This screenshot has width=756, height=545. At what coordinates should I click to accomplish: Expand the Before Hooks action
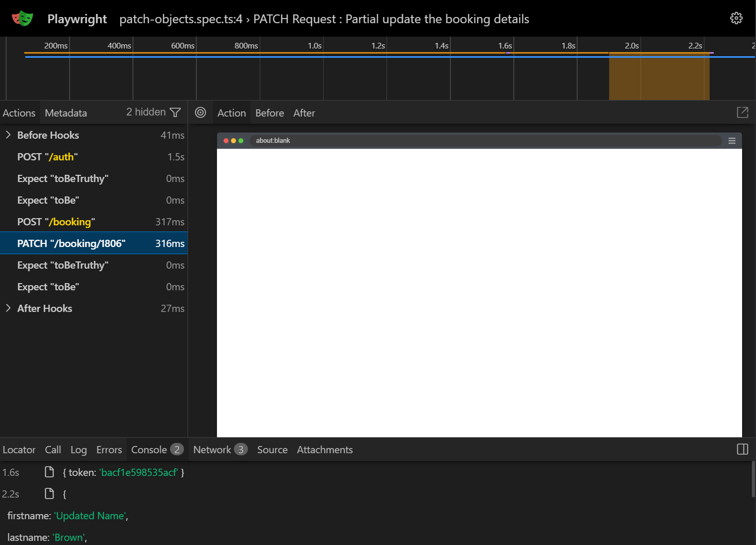(8, 135)
